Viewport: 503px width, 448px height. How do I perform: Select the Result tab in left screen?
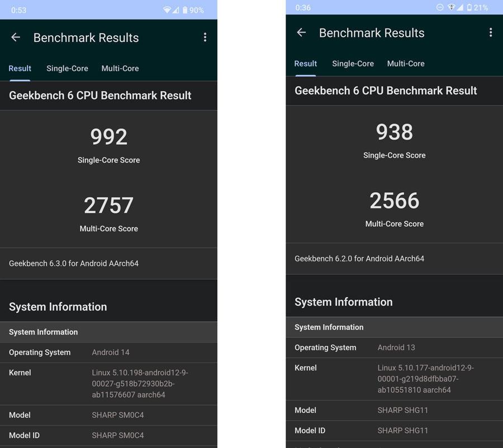tap(20, 68)
